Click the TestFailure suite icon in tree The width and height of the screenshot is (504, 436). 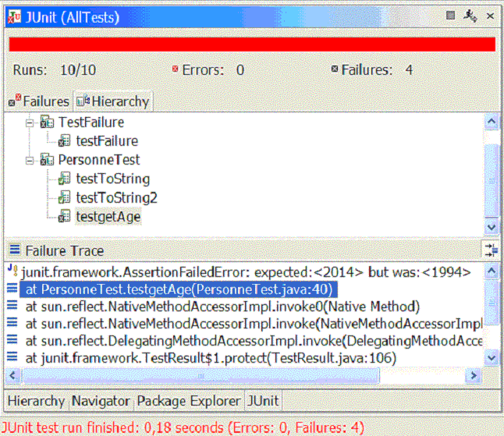coord(47,122)
